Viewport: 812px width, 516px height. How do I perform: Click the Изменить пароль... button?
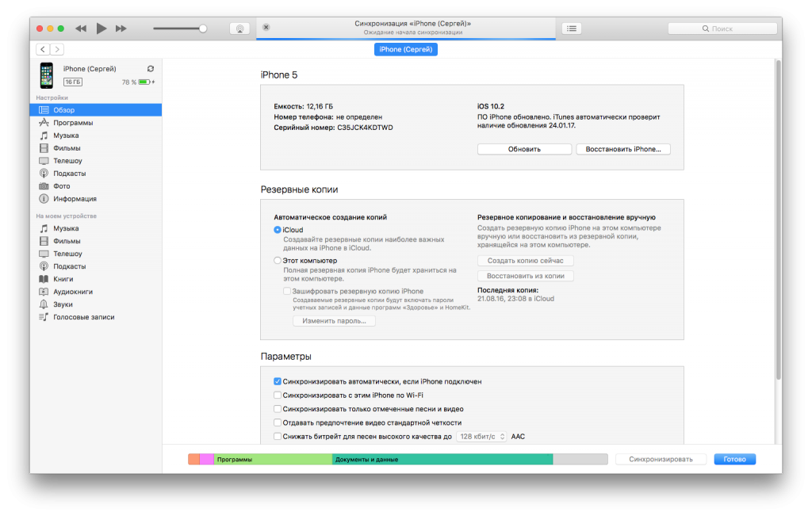[x=334, y=321]
